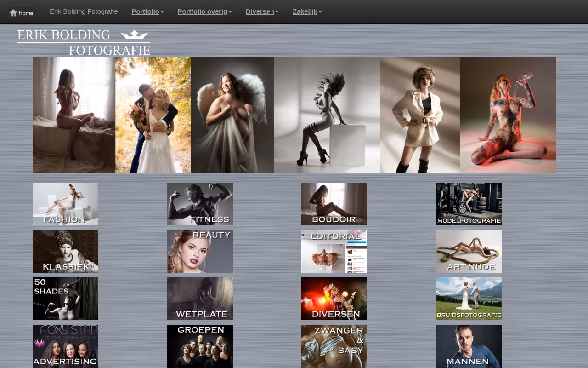Open the Bruidsfotografie gallery thumbnail
The width and height of the screenshot is (588, 368).
click(x=469, y=299)
